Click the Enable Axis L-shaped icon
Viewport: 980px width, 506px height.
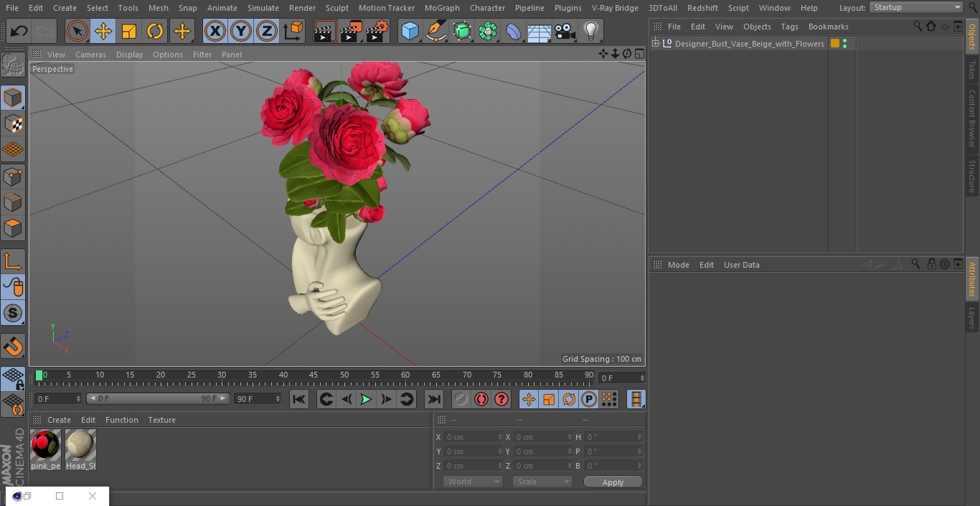point(13,261)
